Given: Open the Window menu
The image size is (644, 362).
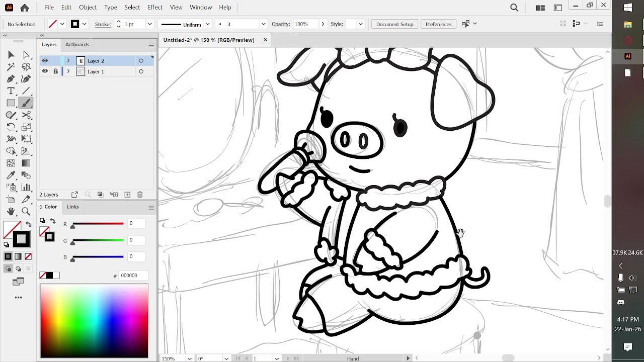Looking at the screenshot, I should (201, 8).
